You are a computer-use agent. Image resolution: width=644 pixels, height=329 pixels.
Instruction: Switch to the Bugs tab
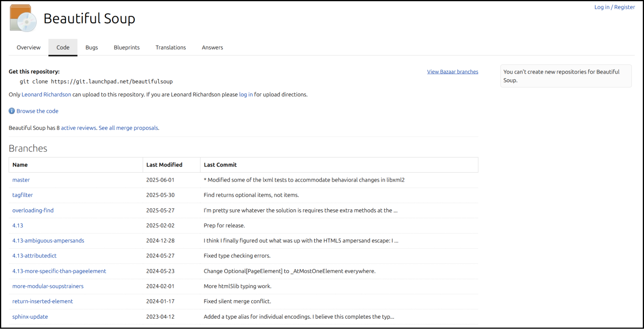coord(91,47)
